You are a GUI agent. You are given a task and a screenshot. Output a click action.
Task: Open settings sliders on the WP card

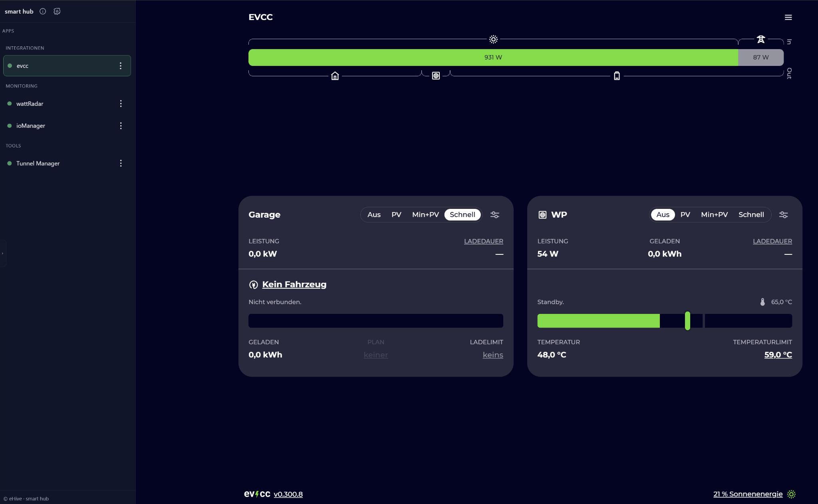(783, 214)
